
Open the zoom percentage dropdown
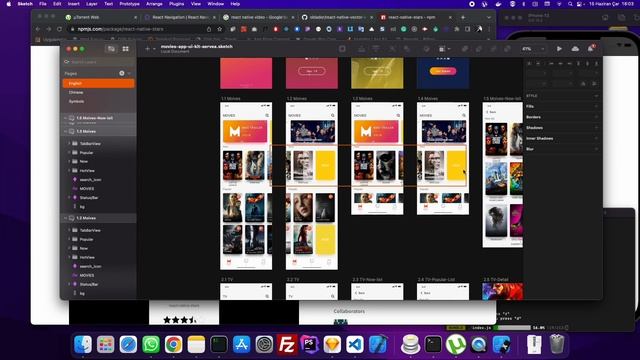(533, 49)
